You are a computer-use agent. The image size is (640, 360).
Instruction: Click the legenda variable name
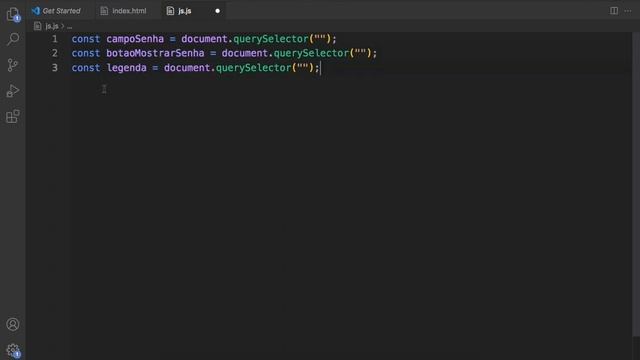[x=127, y=68]
